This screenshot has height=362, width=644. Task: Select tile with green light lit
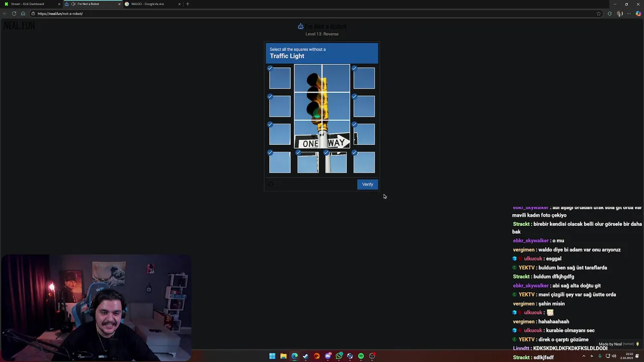(x=308, y=107)
